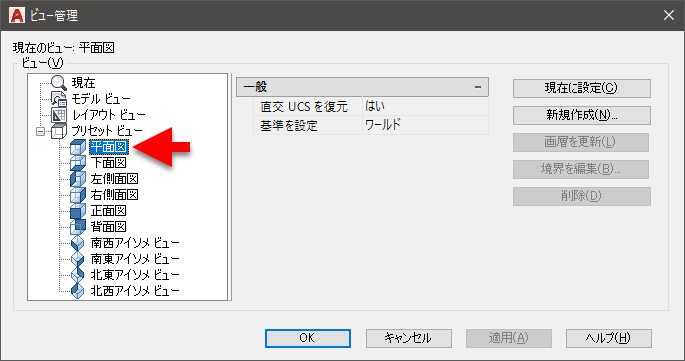Screen dimensions: 685x361
Task: Click the 基準を設定 property label
Action: coord(289,125)
